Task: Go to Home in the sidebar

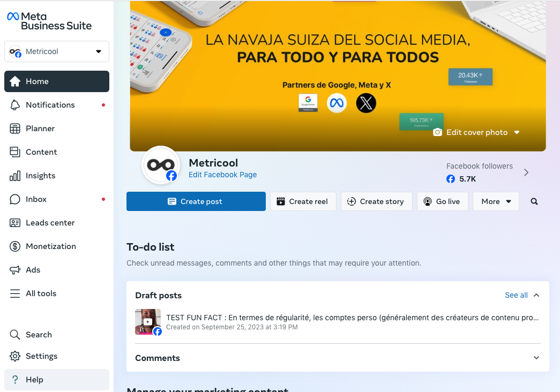Action: tap(57, 81)
